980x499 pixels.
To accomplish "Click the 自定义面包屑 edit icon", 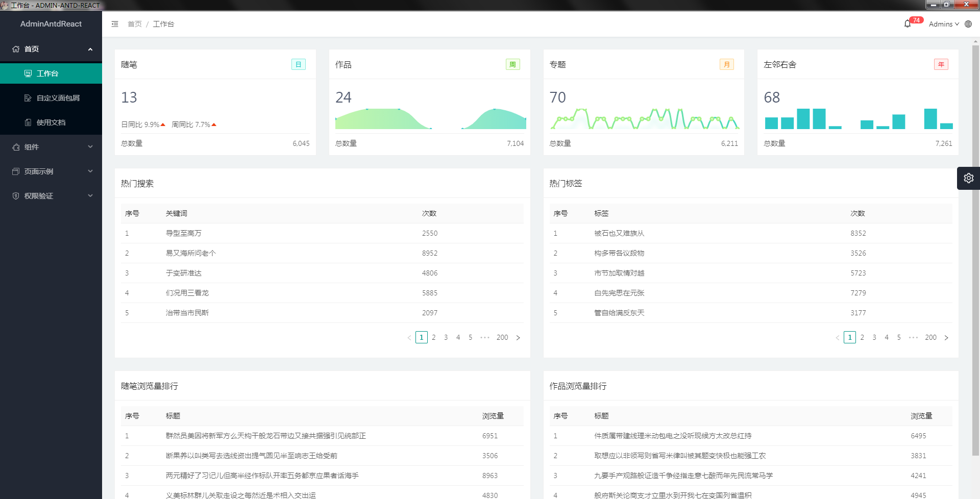I will [28, 98].
